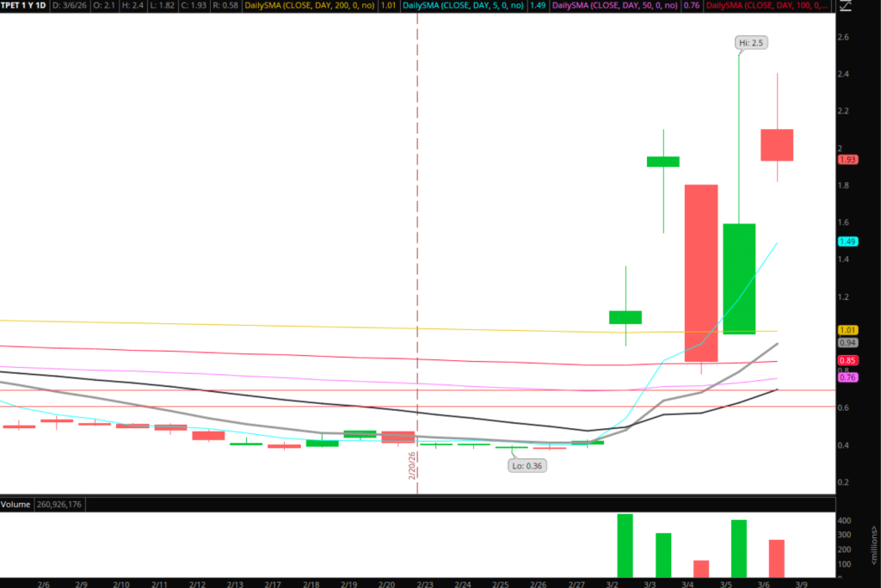Select the red DailySMA 100 study label
Viewport: 881px width, 588px height.
coord(766,6)
